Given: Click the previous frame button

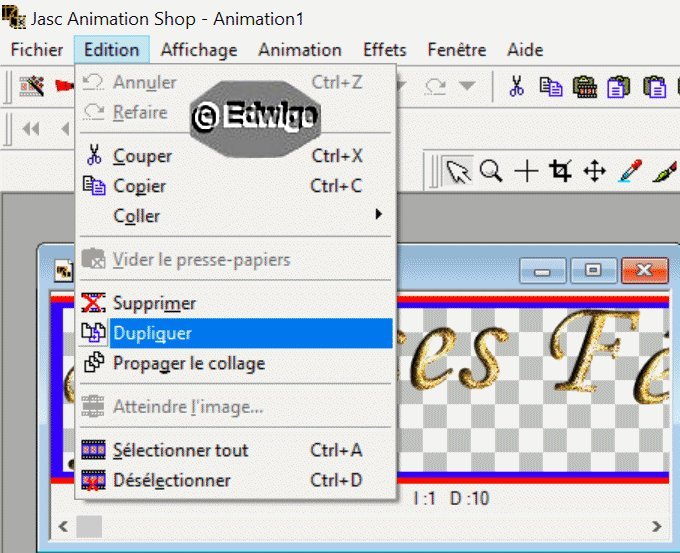Looking at the screenshot, I should coord(65,129).
